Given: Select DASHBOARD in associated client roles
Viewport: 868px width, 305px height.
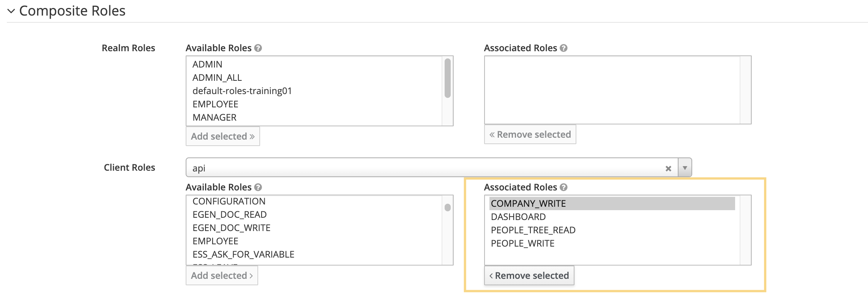Looking at the screenshot, I should 518,217.
